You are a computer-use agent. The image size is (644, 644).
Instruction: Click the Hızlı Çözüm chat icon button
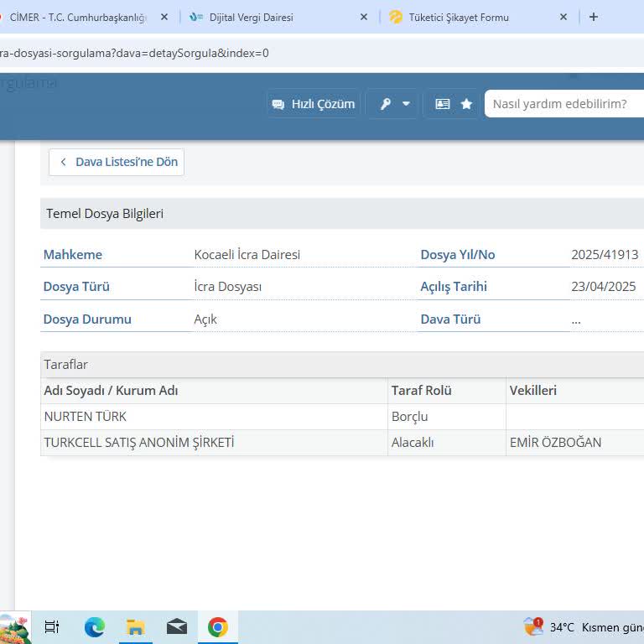click(314, 104)
